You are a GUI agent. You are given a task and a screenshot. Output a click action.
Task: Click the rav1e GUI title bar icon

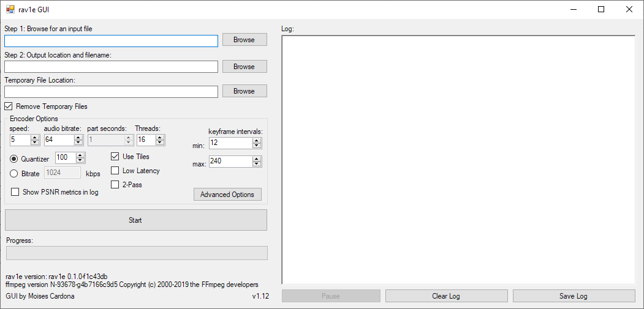tap(10, 9)
